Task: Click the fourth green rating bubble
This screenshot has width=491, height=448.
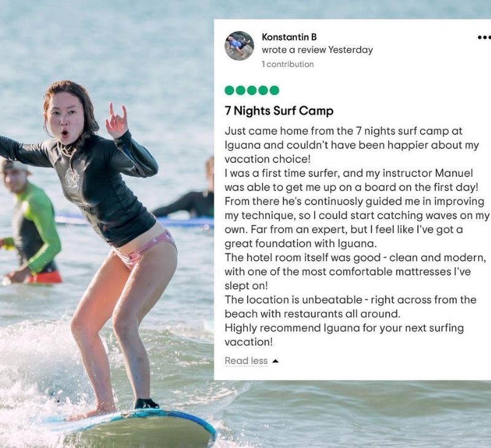Action: (263, 90)
